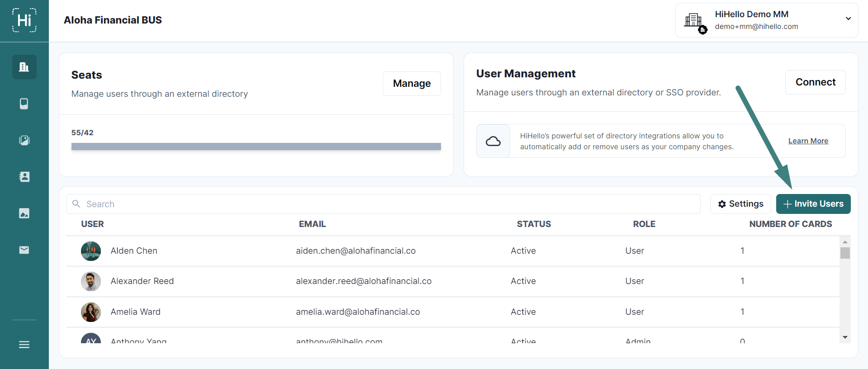Open the cards sidebar icon
The width and height of the screenshot is (868, 369).
click(24, 104)
